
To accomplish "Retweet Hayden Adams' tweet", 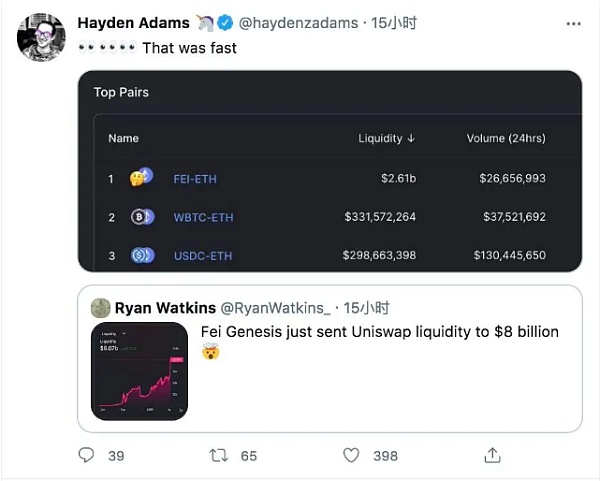I will pos(218,455).
